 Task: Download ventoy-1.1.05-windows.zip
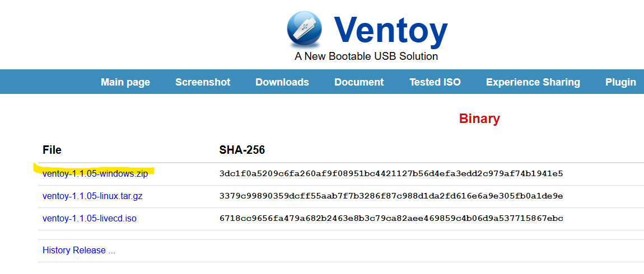[95, 173]
